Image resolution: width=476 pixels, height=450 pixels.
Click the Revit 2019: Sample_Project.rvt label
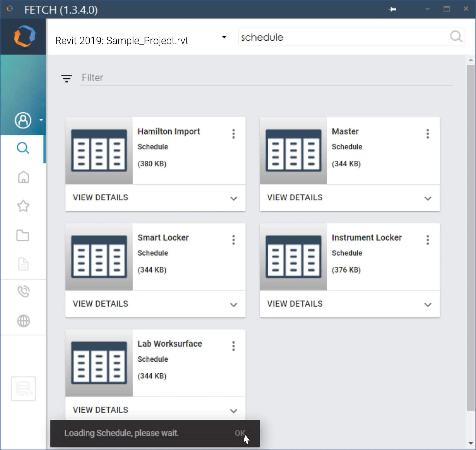[x=122, y=40]
